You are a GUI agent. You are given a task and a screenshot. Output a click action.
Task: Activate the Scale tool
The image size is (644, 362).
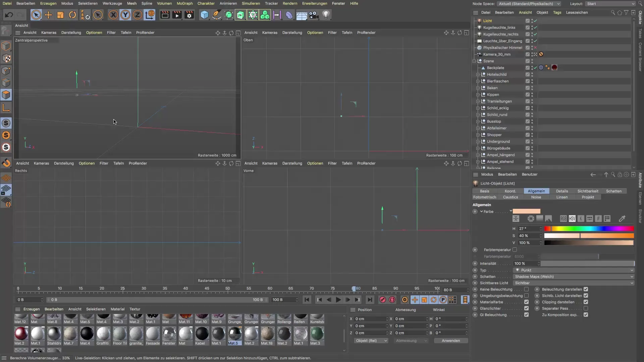[60, 15]
